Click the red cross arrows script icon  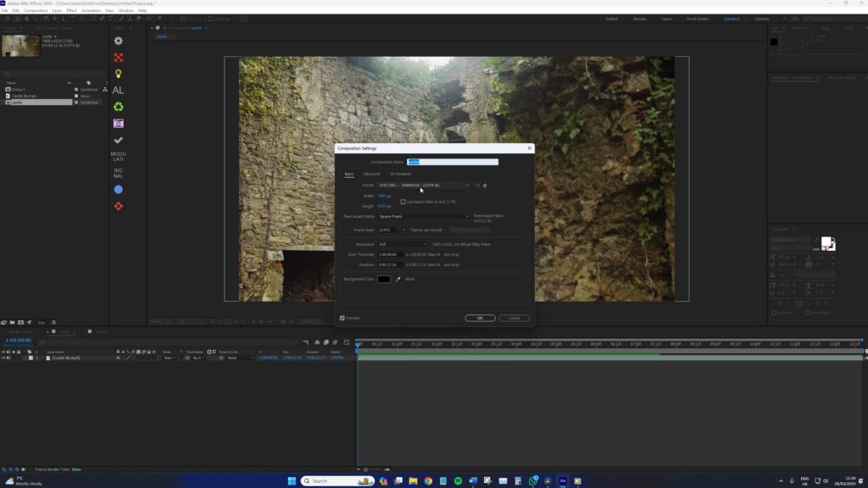[119, 58]
